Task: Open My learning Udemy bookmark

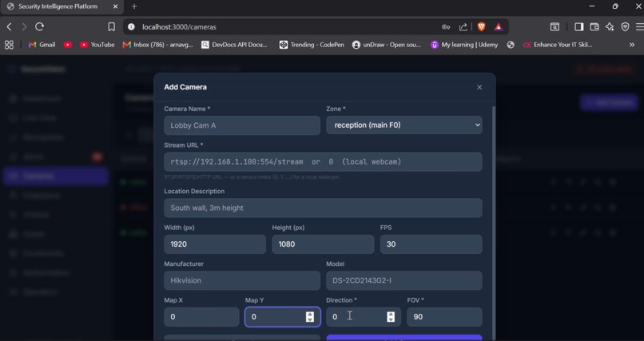Action: 464,45
